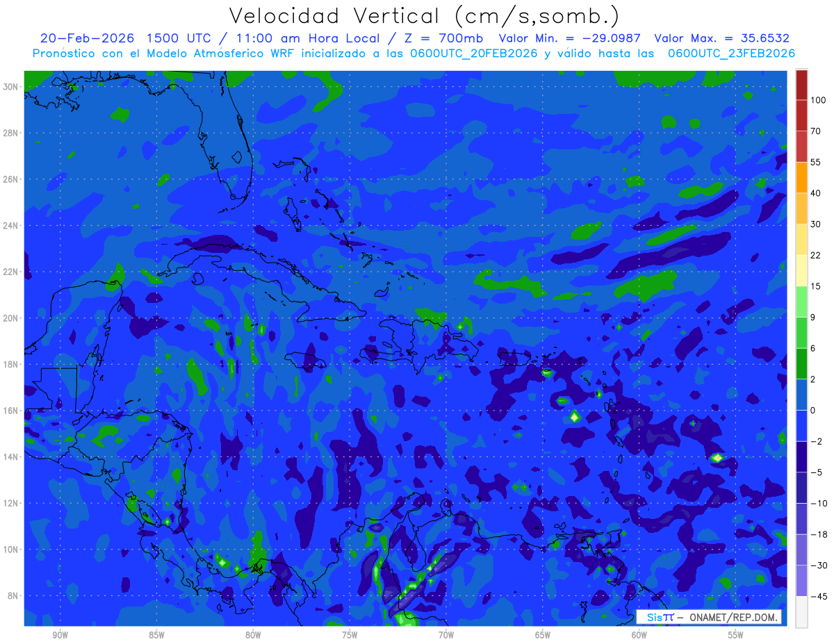The height and width of the screenshot is (644, 834).
Task: Click the colorbar value label 100
Action: pos(818,100)
